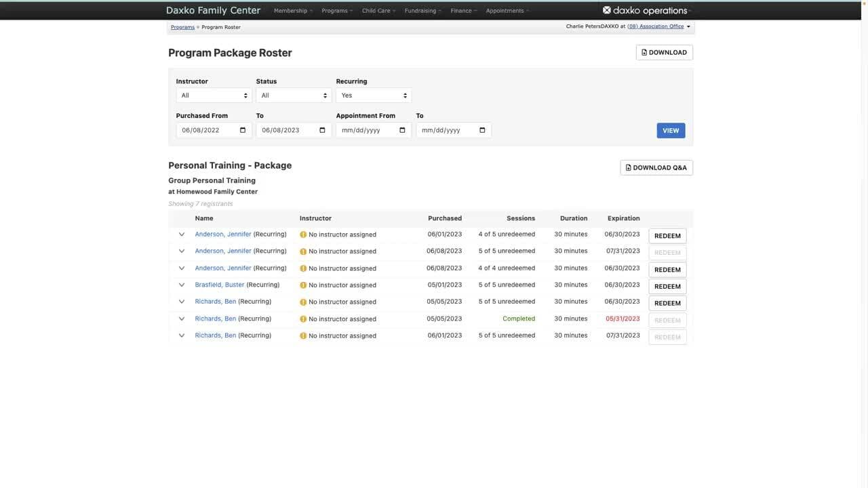
Task: Click purchased date 05/01/2023
Action: (x=445, y=285)
